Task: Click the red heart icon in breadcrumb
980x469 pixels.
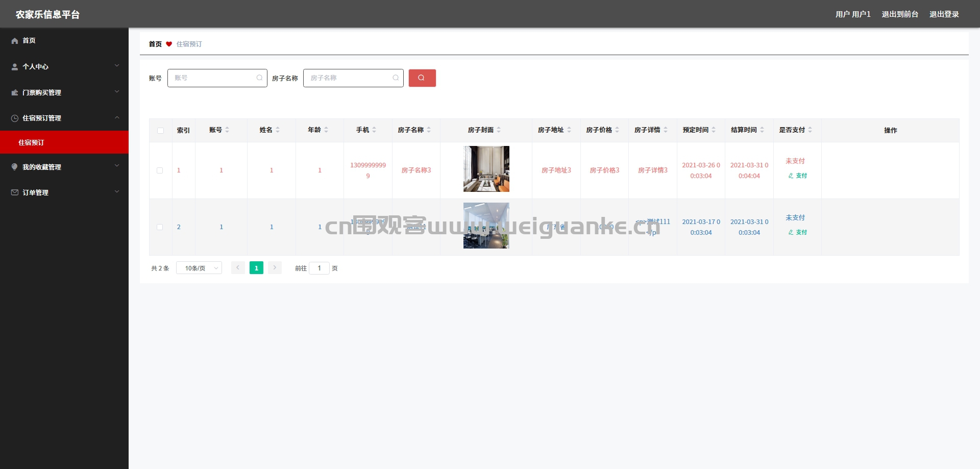Action: coord(169,44)
